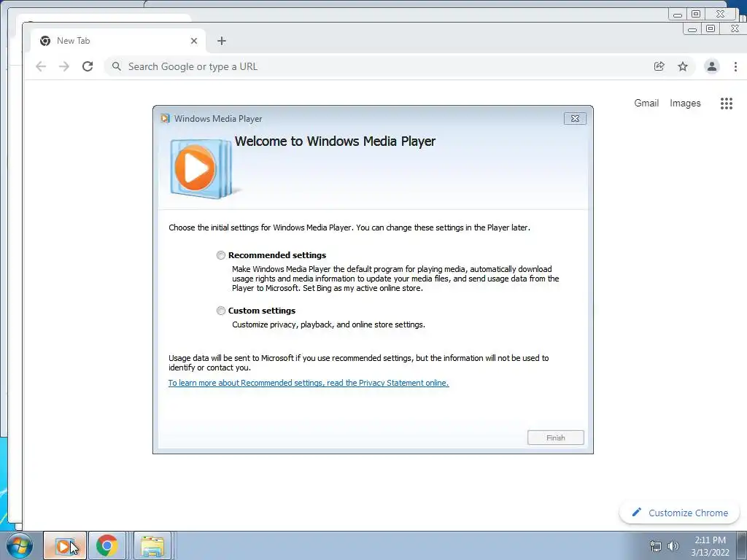The height and width of the screenshot is (560, 747).
Task: Click the taskbar clock showing 2:11 PM
Action: pyautogui.click(x=710, y=546)
